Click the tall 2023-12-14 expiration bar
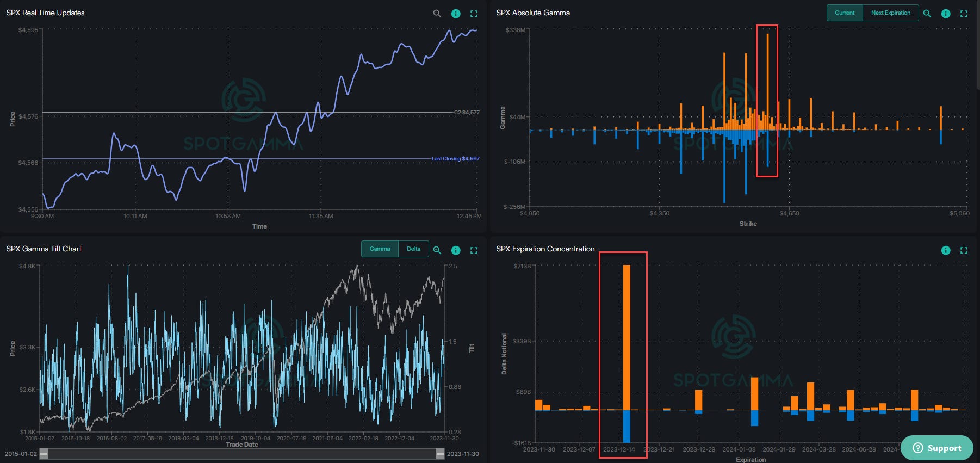The height and width of the screenshot is (463, 980). pos(627,337)
